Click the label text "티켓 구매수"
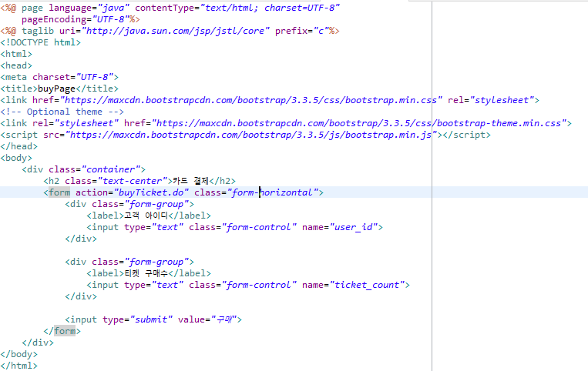The image size is (588, 371). [x=146, y=274]
